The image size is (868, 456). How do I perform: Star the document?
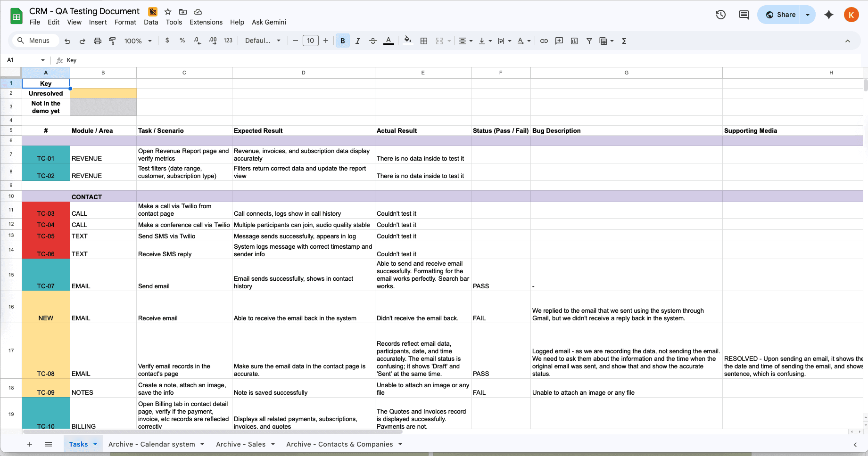[x=168, y=12]
